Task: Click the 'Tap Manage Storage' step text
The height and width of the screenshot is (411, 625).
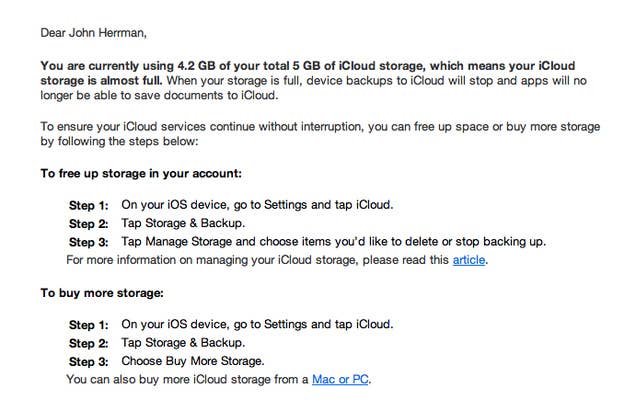Action: pos(334,242)
